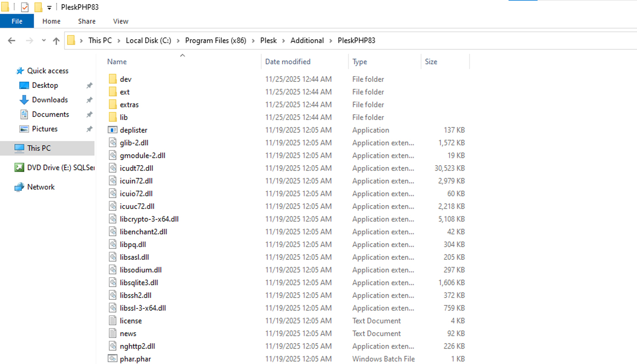Expand chevron after Additional in breadcrumb
The height and width of the screenshot is (364, 637).
pos(331,40)
